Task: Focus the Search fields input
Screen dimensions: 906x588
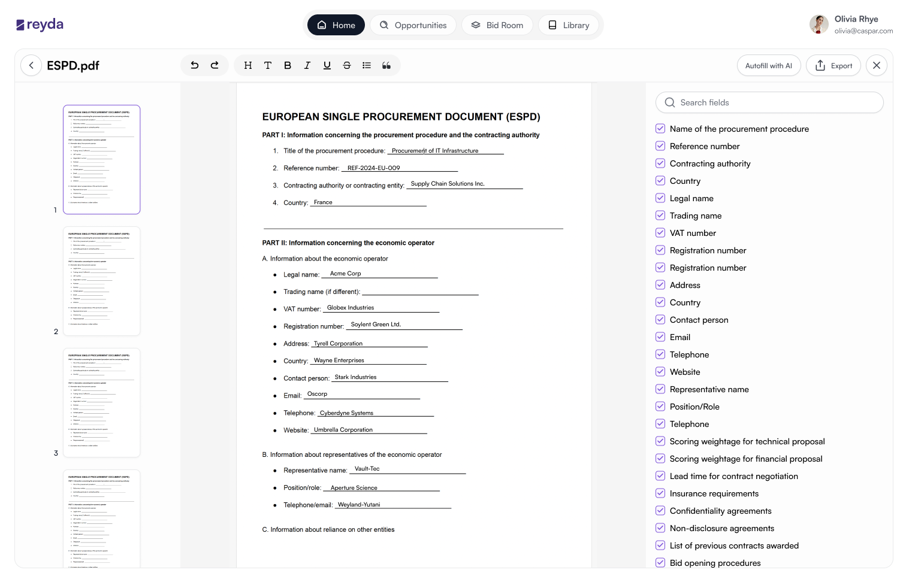Action: click(769, 102)
